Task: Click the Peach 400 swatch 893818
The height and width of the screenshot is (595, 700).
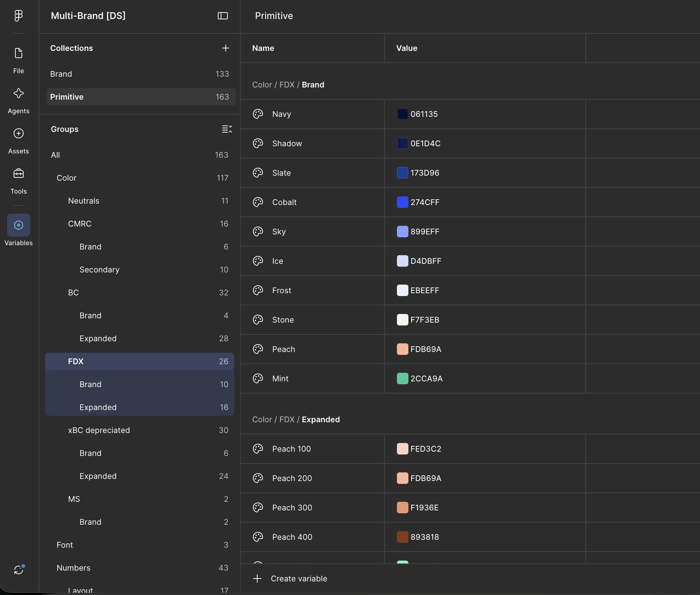Action: [403, 537]
